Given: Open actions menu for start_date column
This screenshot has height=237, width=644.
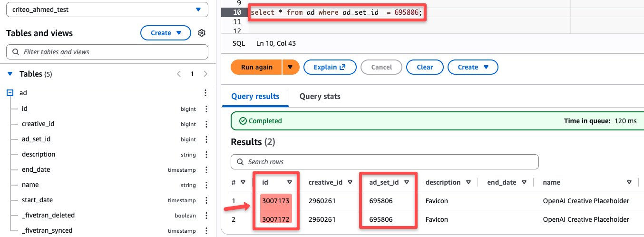Looking at the screenshot, I should point(206,200).
